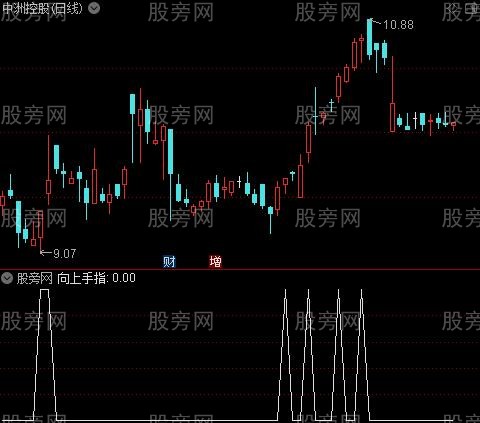Click the 向上手指: 0.00 indicator label

click(x=96, y=278)
